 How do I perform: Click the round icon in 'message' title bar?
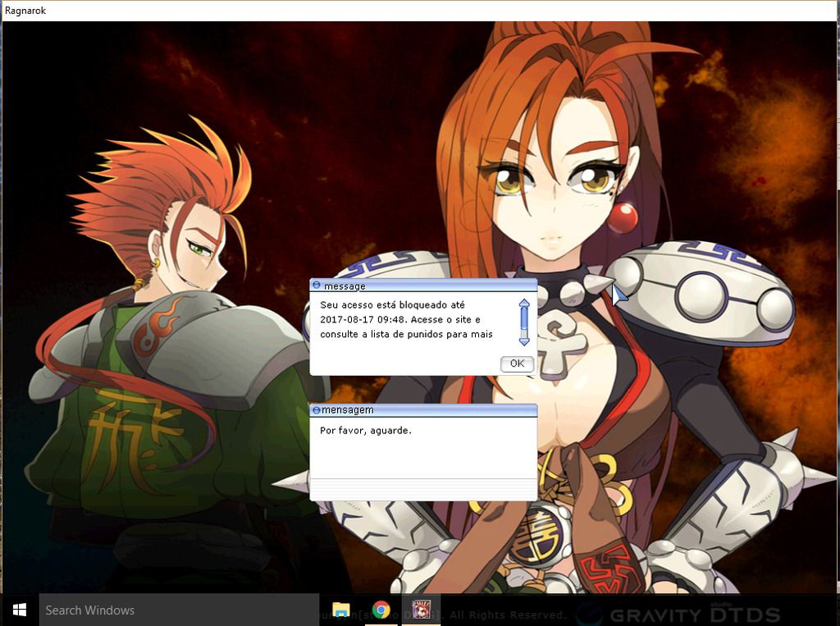click(317, 286)
